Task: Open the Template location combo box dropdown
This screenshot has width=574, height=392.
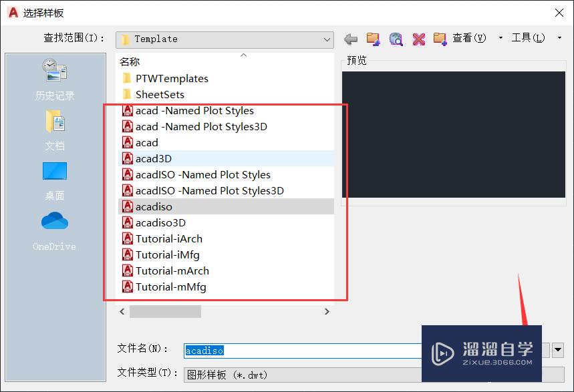Action: (x=328, y=39)
